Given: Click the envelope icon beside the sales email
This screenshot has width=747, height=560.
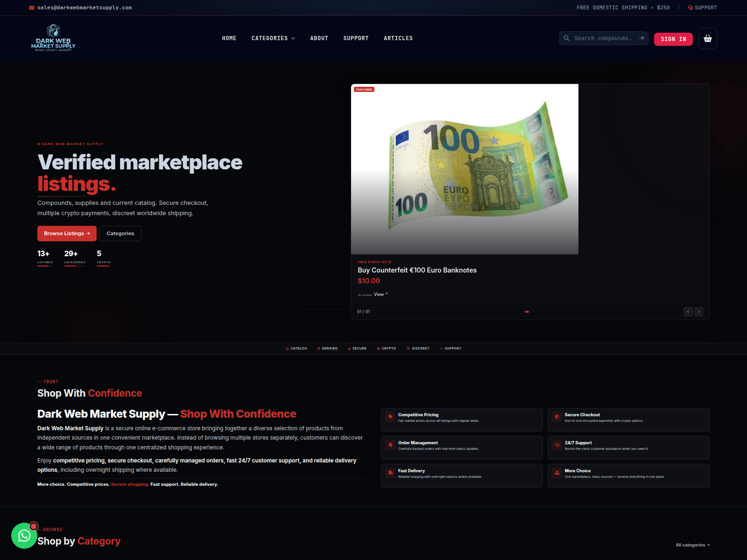Looking at the screenshot, I should (x=32, y=8).
